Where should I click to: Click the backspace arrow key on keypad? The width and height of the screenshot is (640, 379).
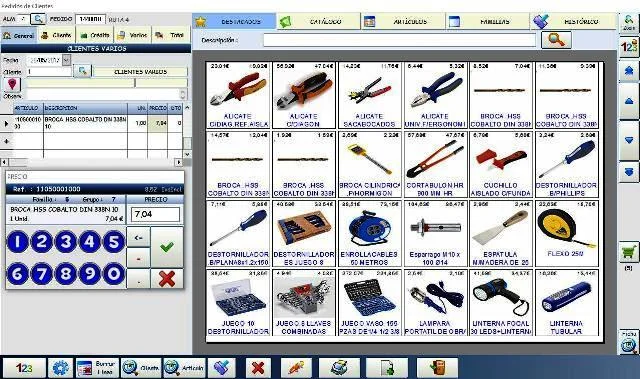[x=138, y=237]
